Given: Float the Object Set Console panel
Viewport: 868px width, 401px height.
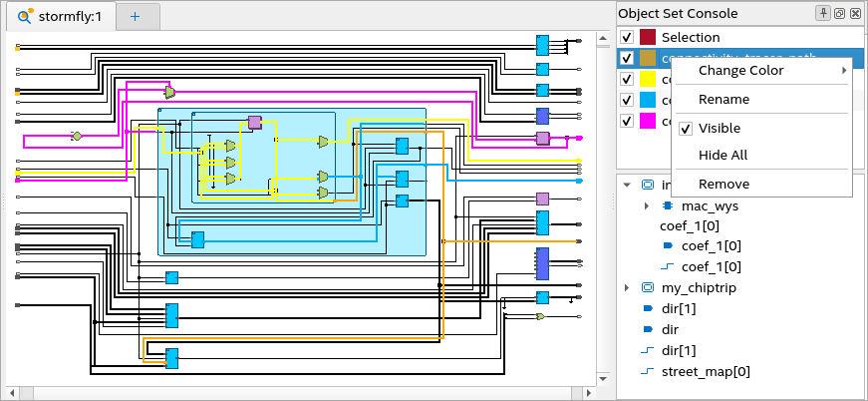Looking at the screenshot, I should pyautogui.click(x=839, y=13).
